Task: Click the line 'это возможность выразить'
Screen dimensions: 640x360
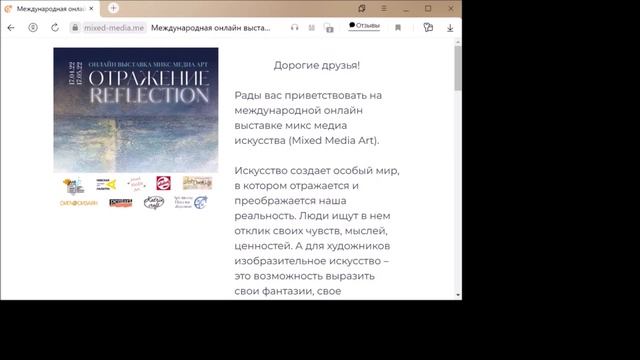Action: point(304,276)
